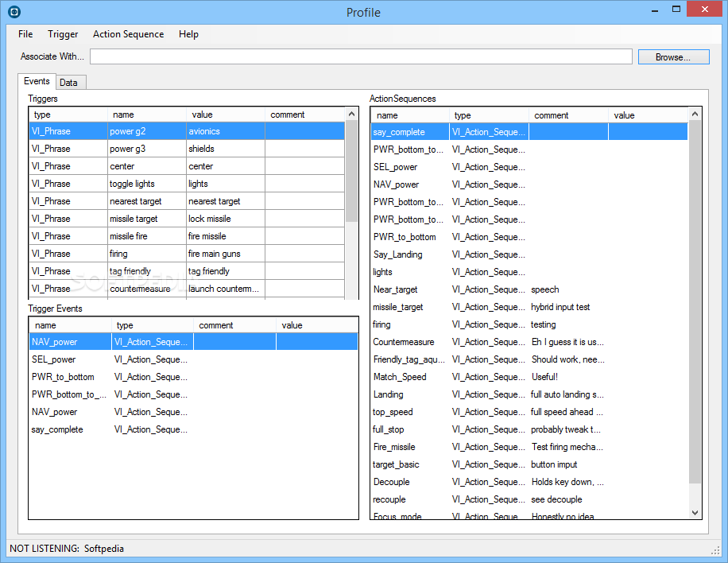
Task: Select Near_target action sequence
Action: coord(529,289)
